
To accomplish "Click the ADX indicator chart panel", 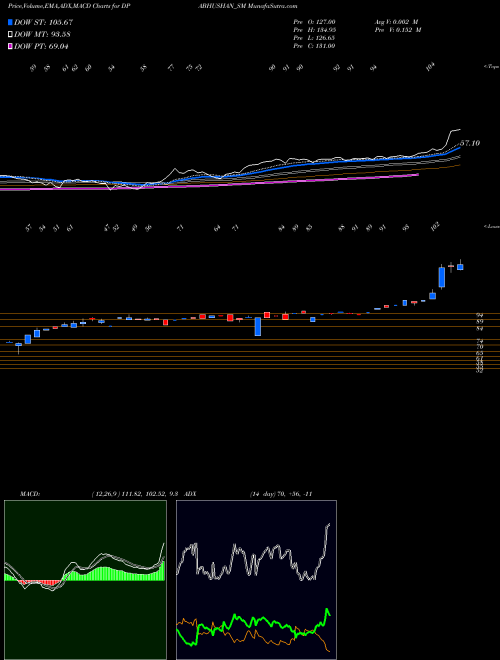I will coord(256,580).
